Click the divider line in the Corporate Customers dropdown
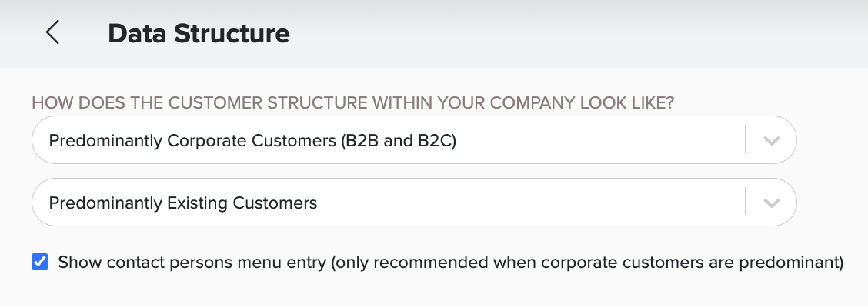Image resolution: width=868 pixels, height=305 pixels. pos(746,139)
